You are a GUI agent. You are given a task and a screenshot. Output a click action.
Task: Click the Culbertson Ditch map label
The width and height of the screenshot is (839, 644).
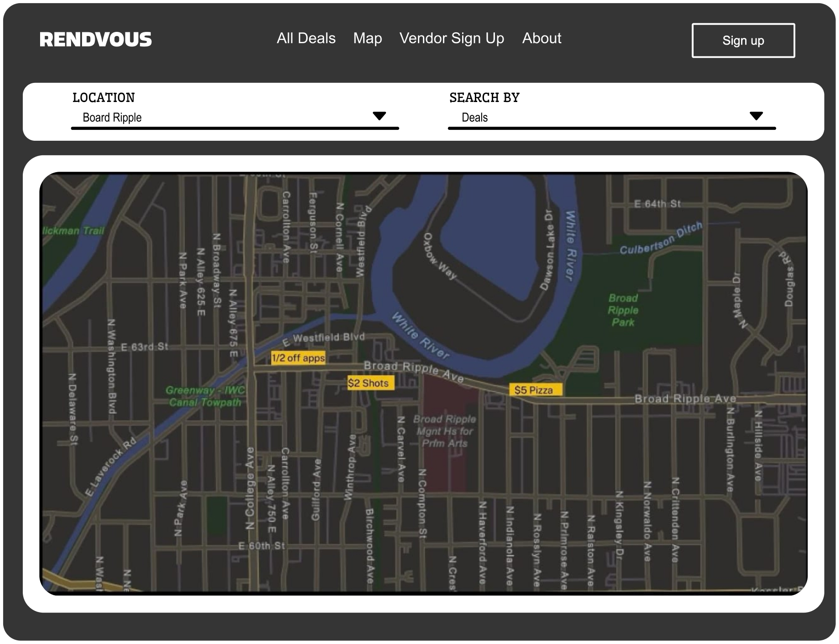[x=661, y=240]
